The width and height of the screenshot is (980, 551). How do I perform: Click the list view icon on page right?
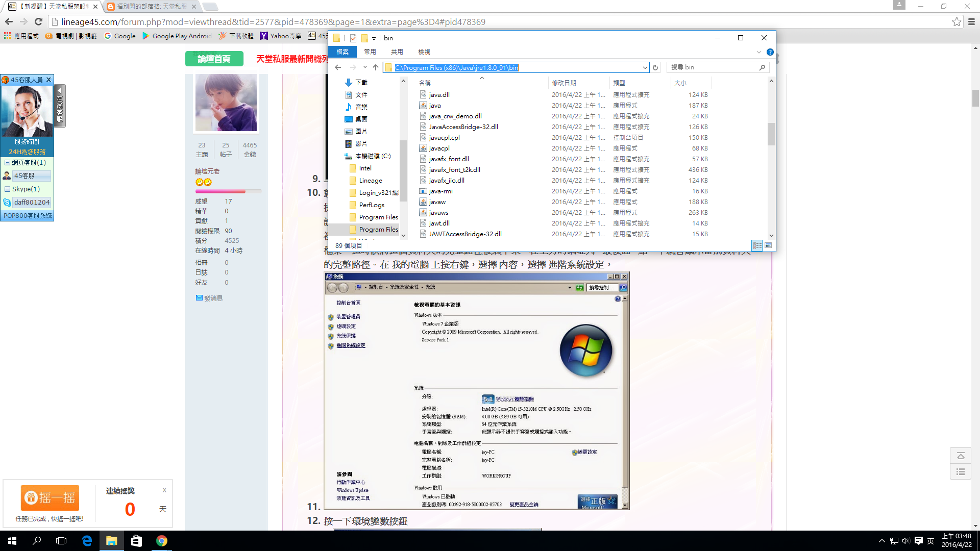click(x=961, y=472)
